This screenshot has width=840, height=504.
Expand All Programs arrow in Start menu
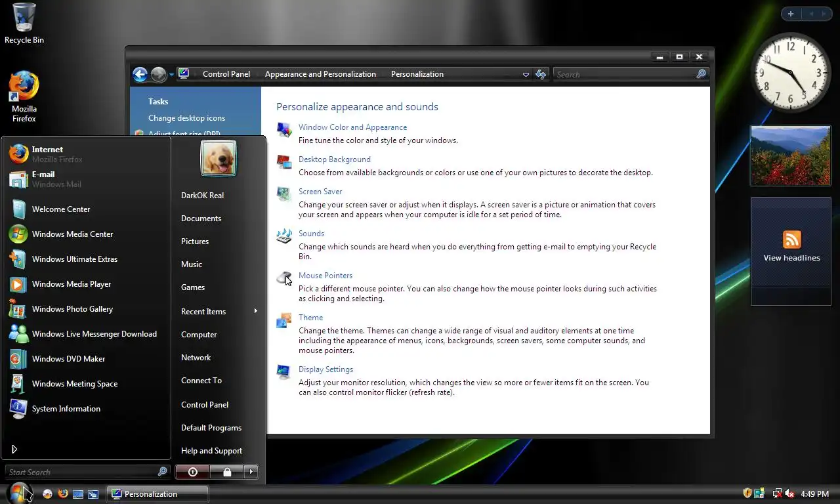click(14, 449)
